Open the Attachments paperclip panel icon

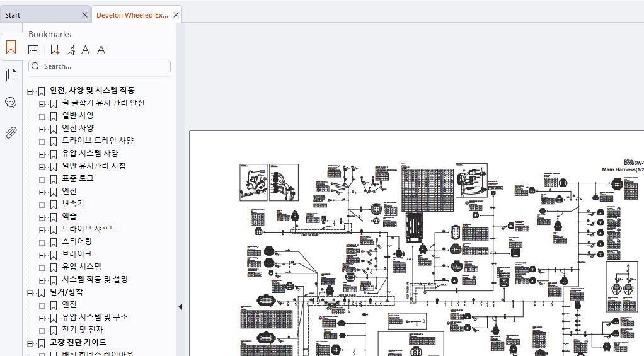pyautogui.click(x=11, y=132)
